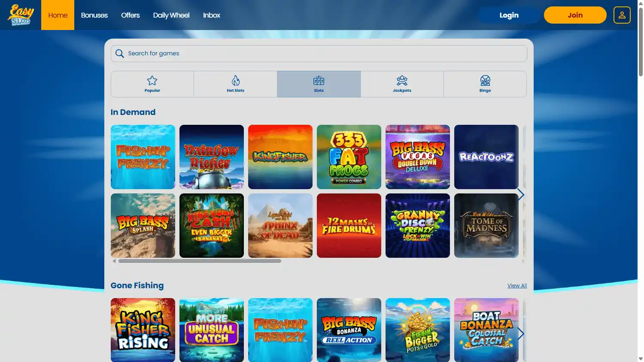Open Boat Bonanza Colossal Catch
The height and width of the screenshot is (362, 644).
486,330
